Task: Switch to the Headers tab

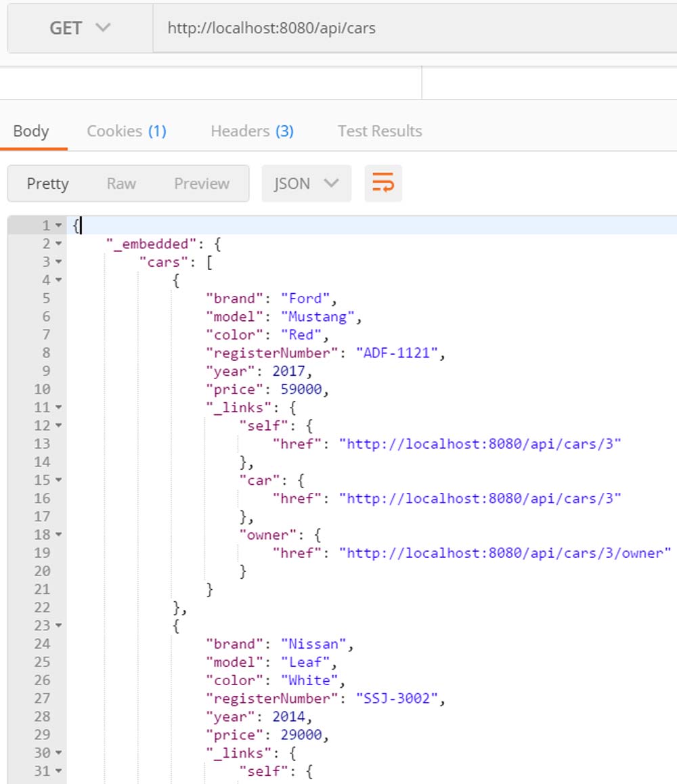Action: (252, 131)
